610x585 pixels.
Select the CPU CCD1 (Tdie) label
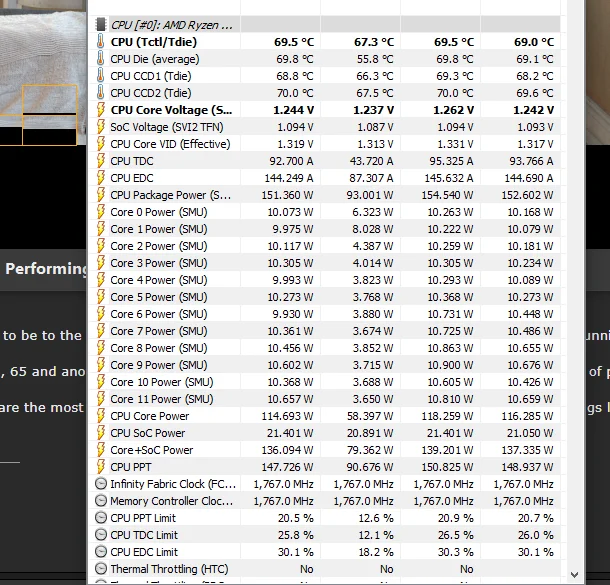(151, 76)
